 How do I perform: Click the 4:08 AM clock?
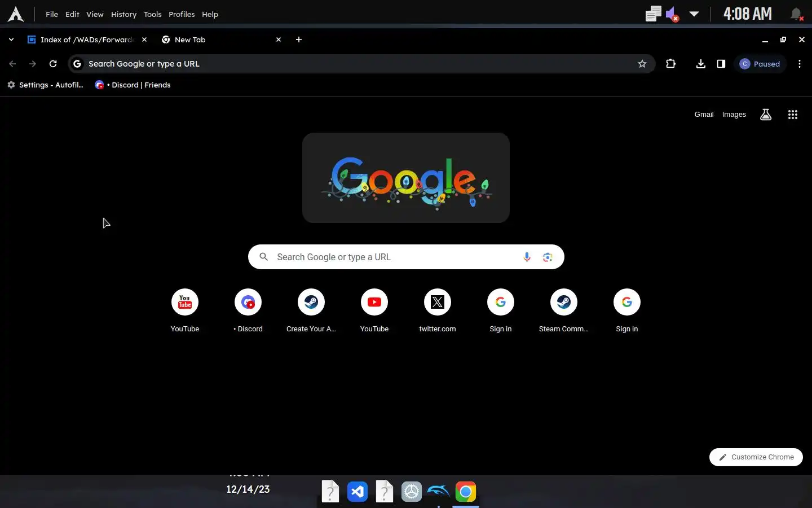(748, 14)
